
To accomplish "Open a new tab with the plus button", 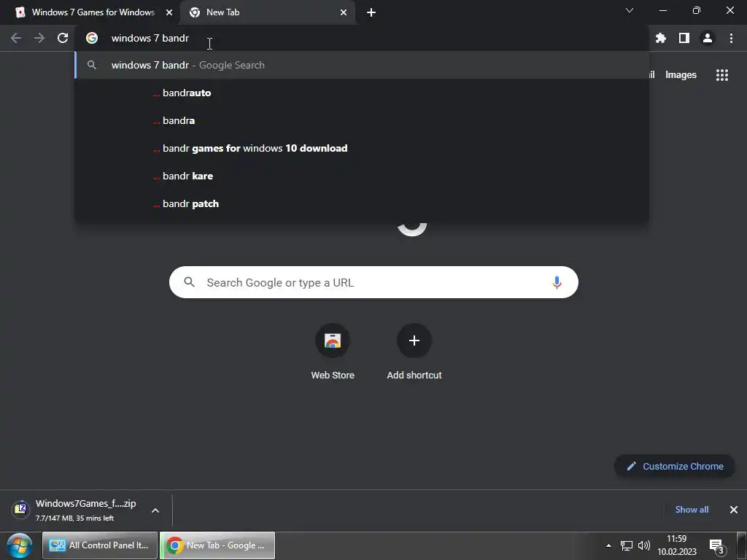I will point(371,12).
